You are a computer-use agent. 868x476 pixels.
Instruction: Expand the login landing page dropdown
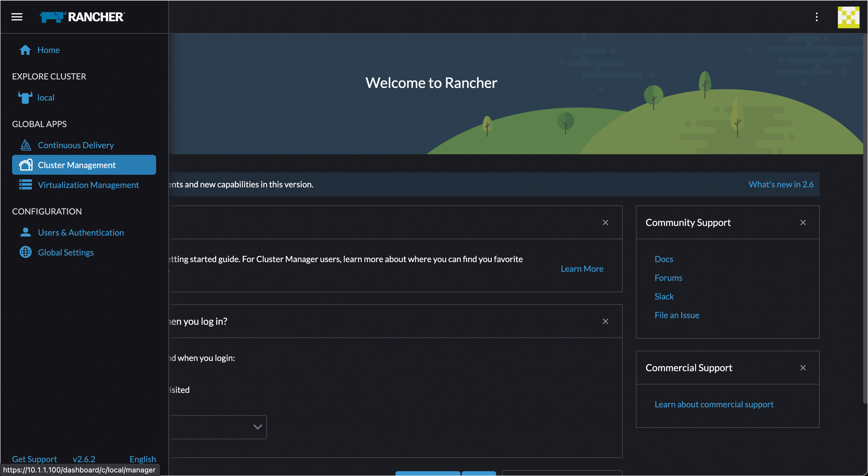click(257, 427)
